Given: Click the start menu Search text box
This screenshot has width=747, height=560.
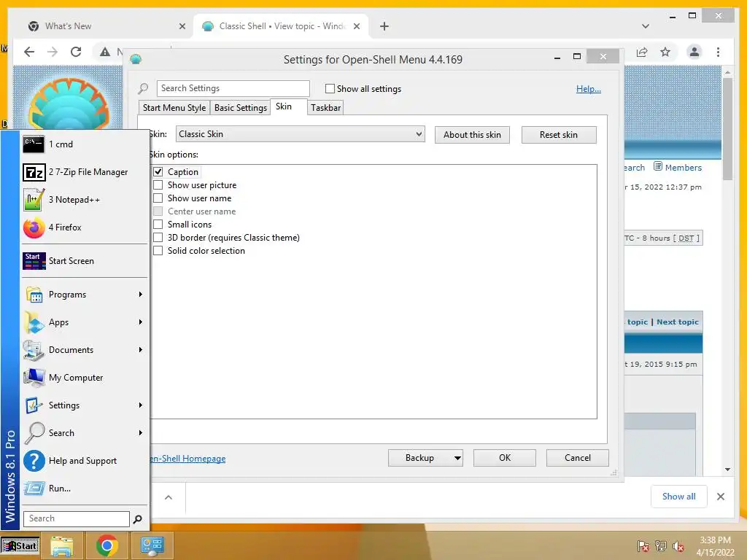Looking at the screenshot, I should tap(76, 519).
